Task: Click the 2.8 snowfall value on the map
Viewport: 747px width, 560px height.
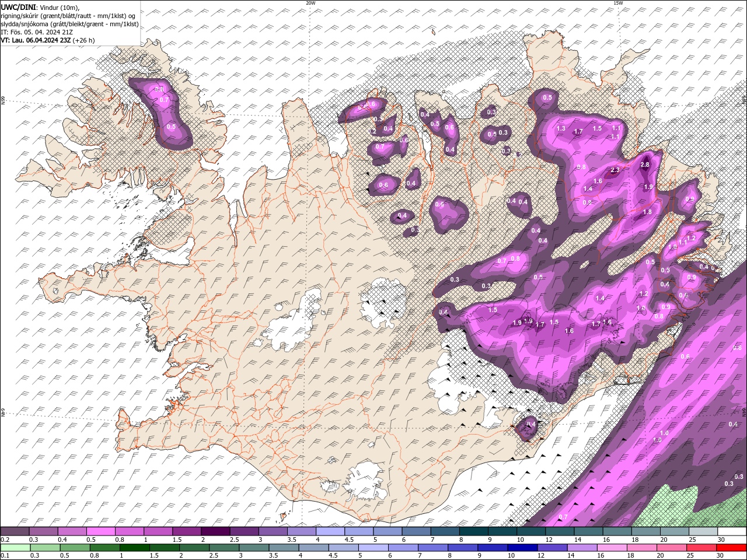Action: [645, 165]
